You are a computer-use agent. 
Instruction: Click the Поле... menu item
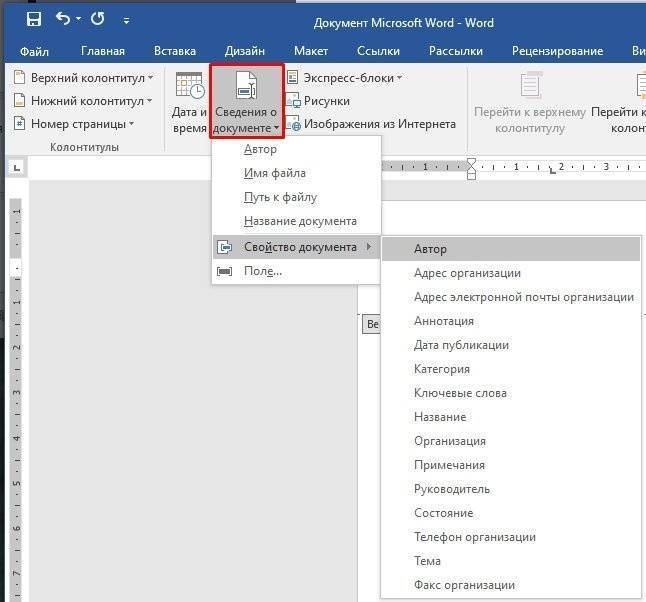[x=263, y=271]
